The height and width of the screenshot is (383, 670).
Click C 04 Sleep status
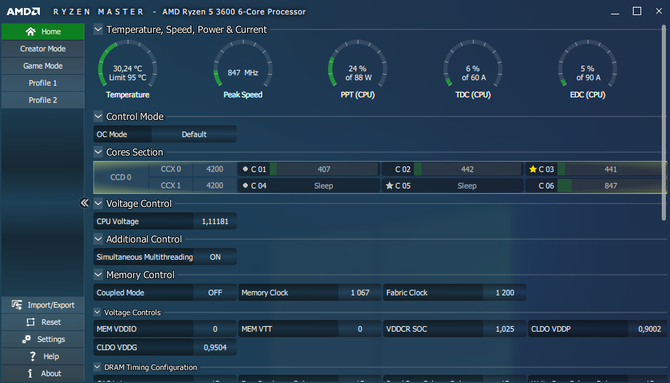323,186
